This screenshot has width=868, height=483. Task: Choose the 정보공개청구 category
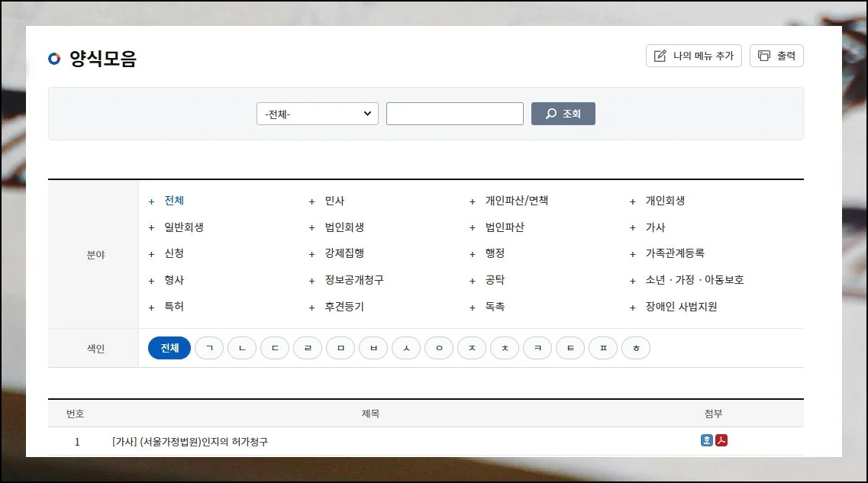pos(353,280)
